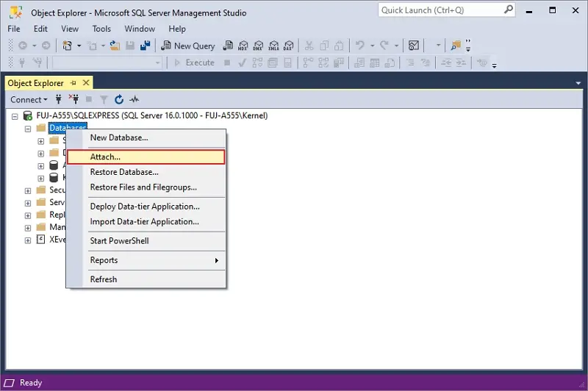
Task: Select Restore Files and Filegroups... entry
Action: point(146,187)
